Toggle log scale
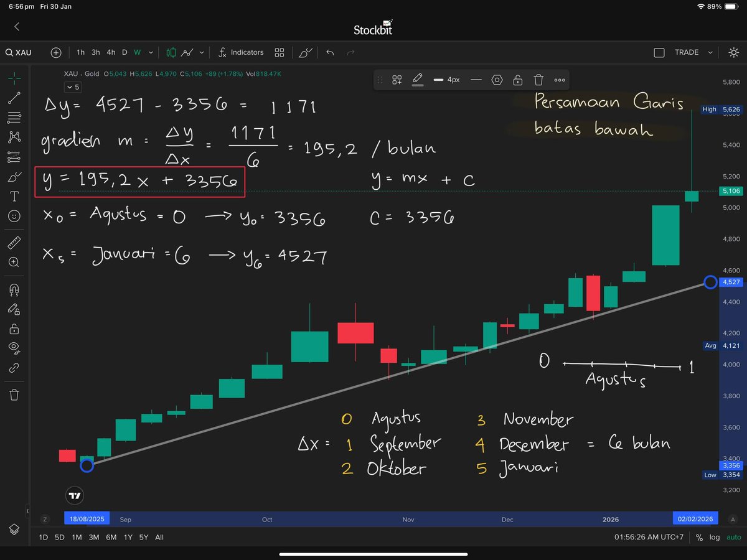Image resolution: width=747 pixels, height=560 pixels. [714, 537]
